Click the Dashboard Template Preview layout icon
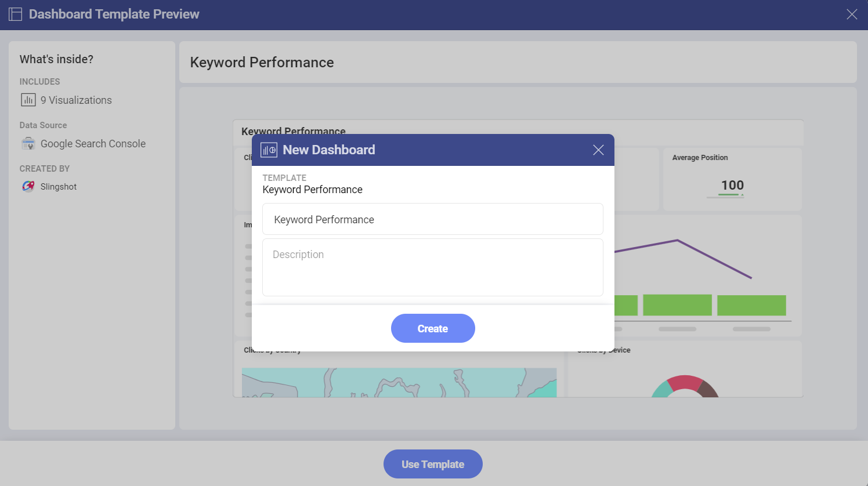Screen dimensions: 868x486 (16, 14)
